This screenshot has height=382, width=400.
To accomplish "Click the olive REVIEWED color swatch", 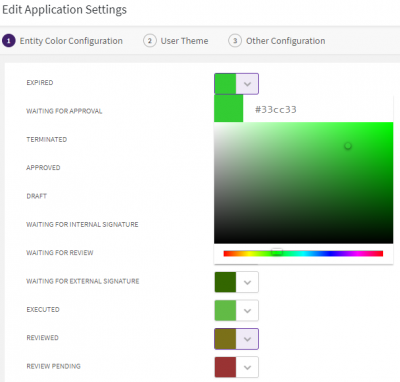I will click(225, 339).
